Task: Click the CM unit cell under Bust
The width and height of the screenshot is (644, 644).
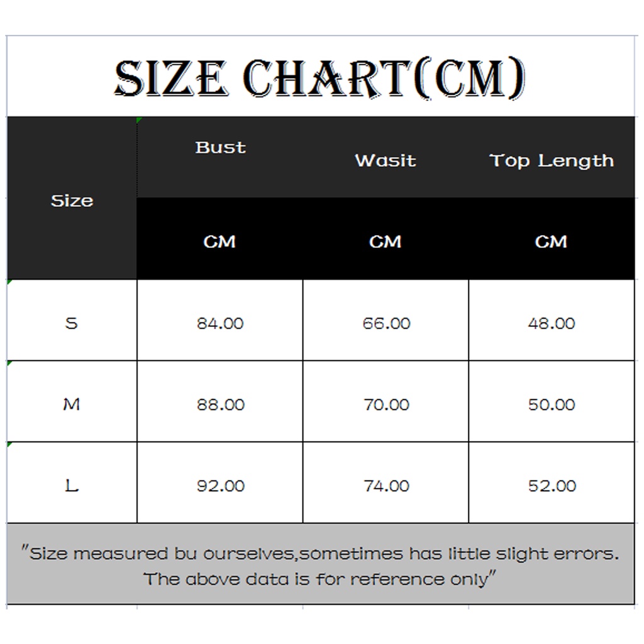Action: tap(219, 241)
